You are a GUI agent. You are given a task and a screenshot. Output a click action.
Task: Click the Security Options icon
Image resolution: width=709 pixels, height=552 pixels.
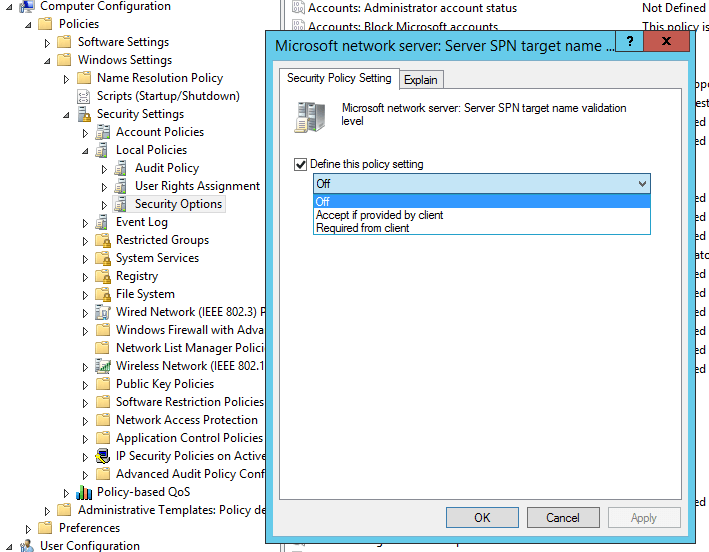(x=121, y=204)
